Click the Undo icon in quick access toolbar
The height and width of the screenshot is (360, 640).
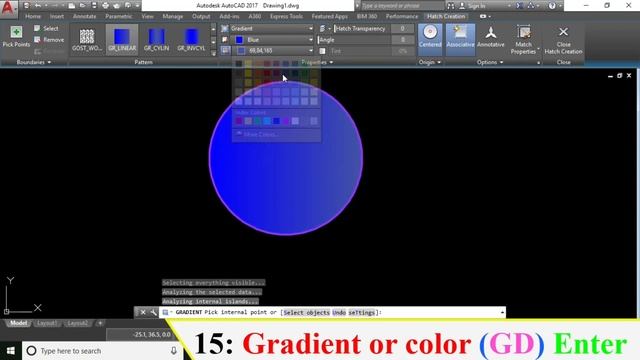[38, 6]
